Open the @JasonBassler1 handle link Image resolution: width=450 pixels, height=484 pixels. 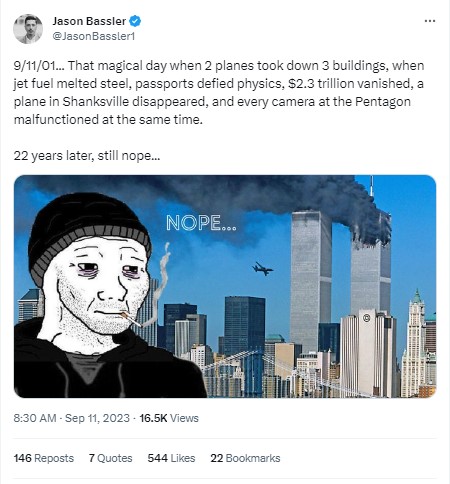(94, 36)
